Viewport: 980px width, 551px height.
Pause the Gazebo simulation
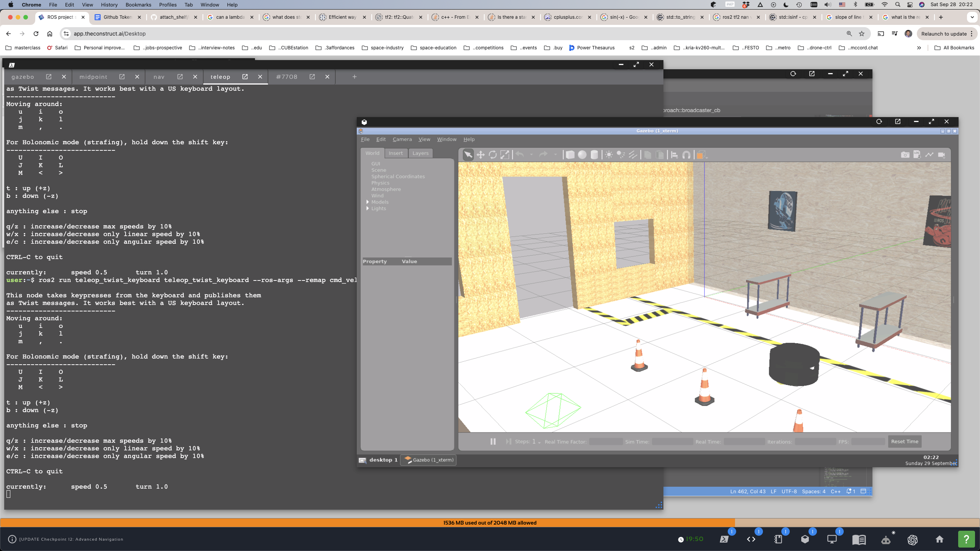[493, 441]
